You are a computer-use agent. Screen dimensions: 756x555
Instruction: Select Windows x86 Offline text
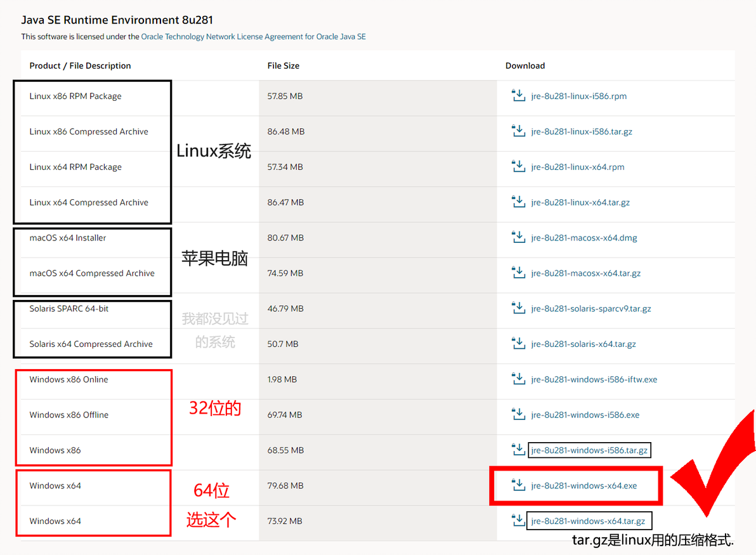[69, 415]
